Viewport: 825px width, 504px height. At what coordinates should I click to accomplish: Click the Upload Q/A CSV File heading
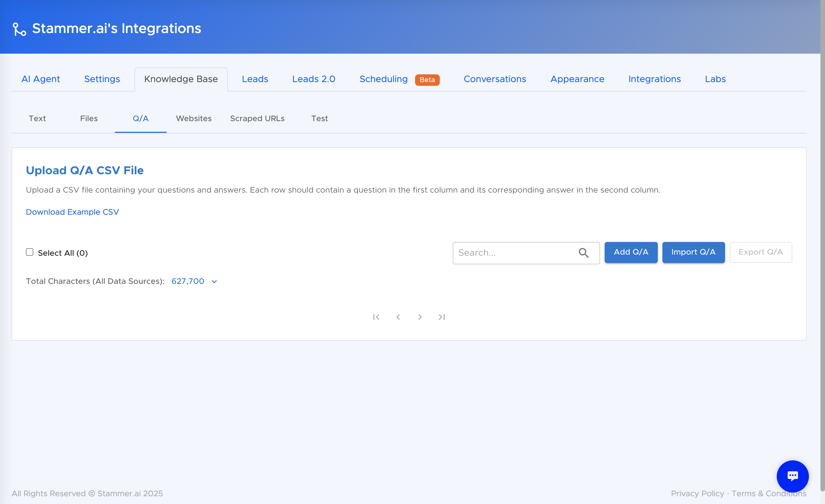pos(85,170)
